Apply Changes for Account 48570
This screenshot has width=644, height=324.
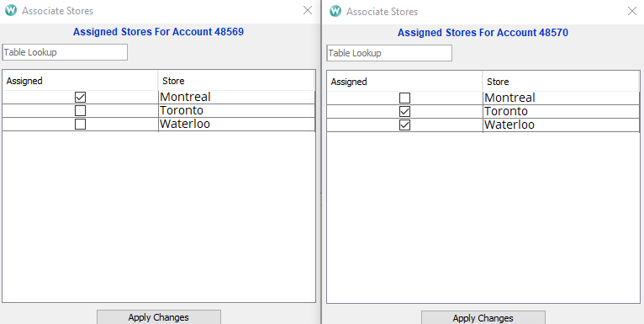(x=483, y=318)
